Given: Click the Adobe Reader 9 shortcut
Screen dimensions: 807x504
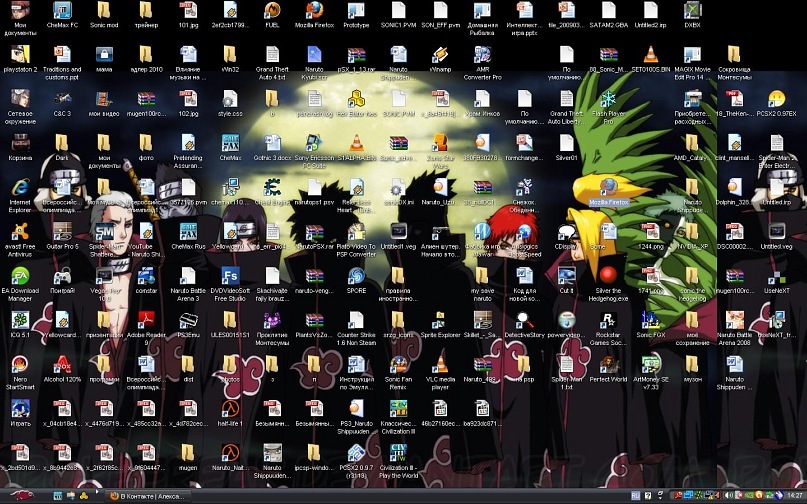Looking at the screenshot, I should [146, 319].
